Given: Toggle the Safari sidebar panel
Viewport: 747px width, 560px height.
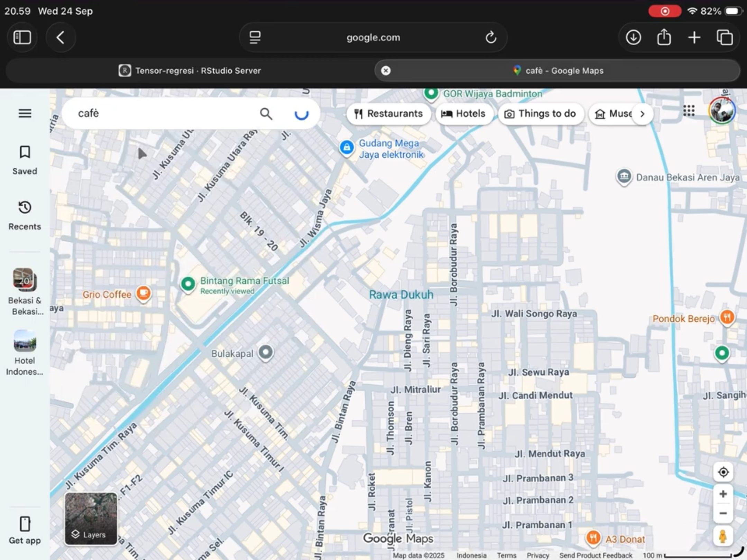Looking at the screenshot, I should [x=22, y=37].
